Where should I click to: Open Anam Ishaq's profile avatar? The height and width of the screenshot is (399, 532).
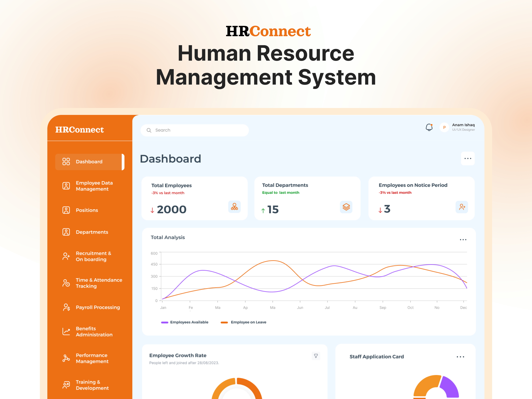tap(444, 128)
